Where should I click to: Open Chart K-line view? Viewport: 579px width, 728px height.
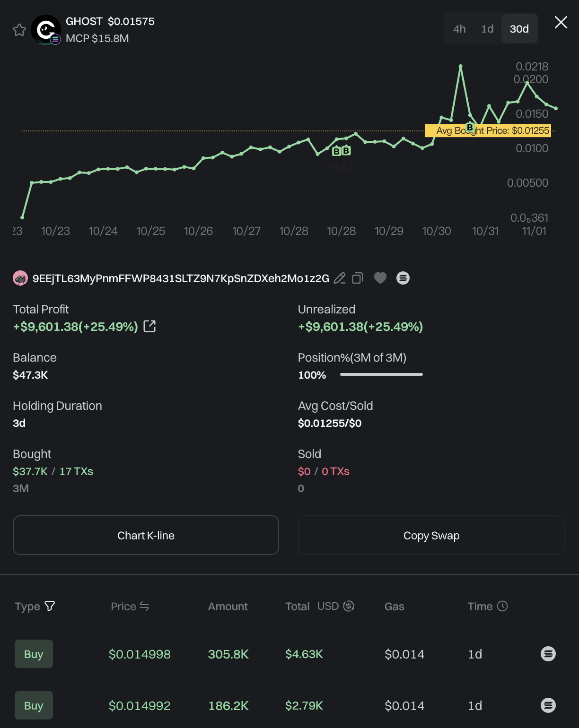click(x=146, y=535)
